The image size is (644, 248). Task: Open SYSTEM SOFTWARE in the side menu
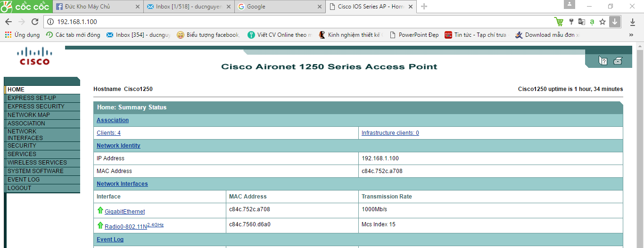(42, 171)
